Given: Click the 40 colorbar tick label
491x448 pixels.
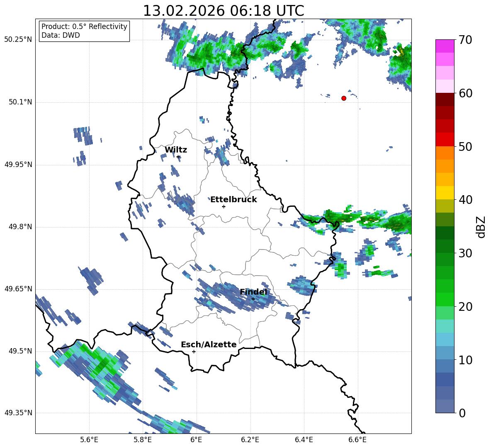Looking at the screenshot, I should (465, 200).
